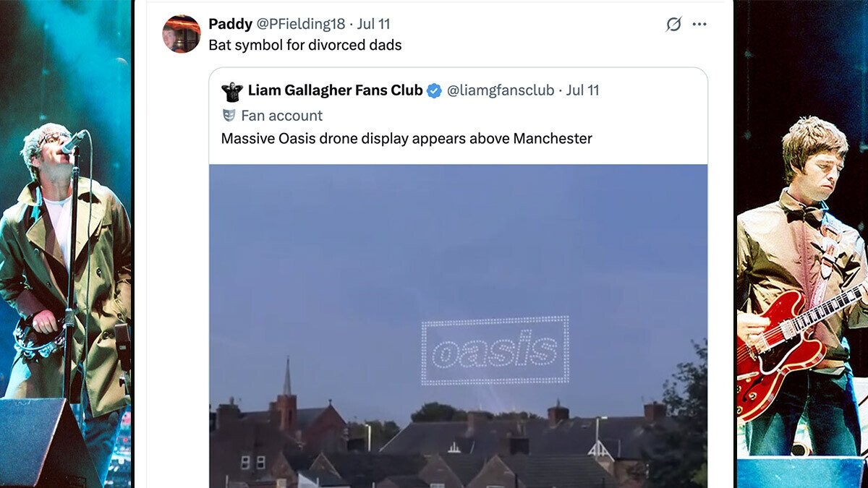
Task: Click the photo of singer at microphone
Action: click(x=66, y=244)
